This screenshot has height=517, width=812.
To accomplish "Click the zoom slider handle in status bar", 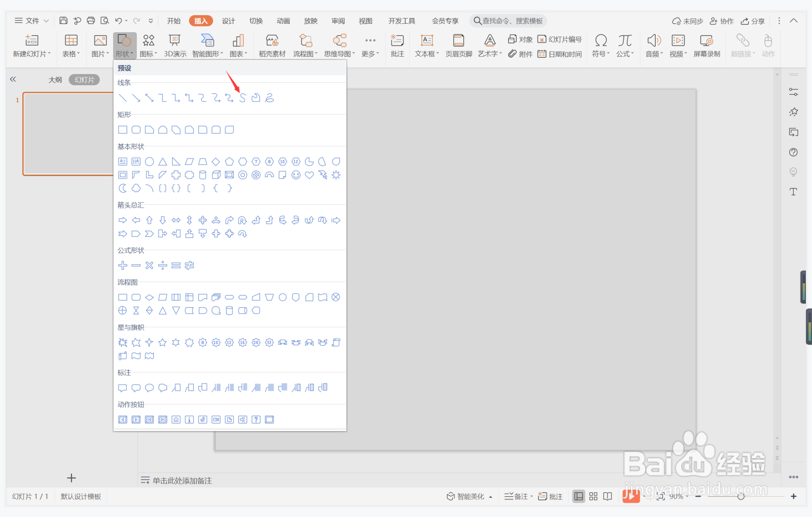I will coord(741,496).
